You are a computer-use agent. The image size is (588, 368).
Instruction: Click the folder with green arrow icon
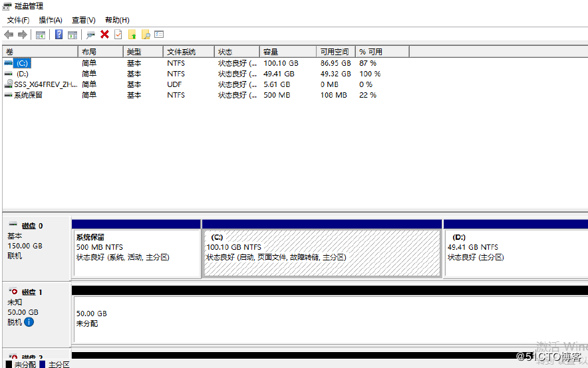132,35
